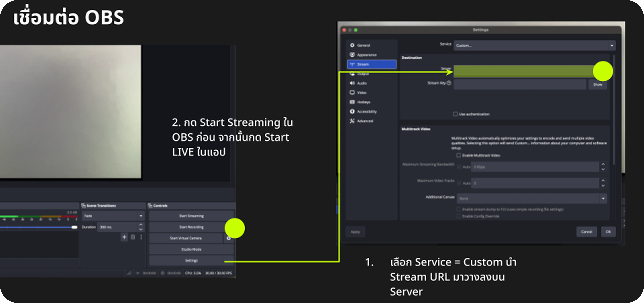The width and height of the screenshot is (644, 303).
Task: Click the recording dot icon in status bar
Action: [x=163, y=273]
